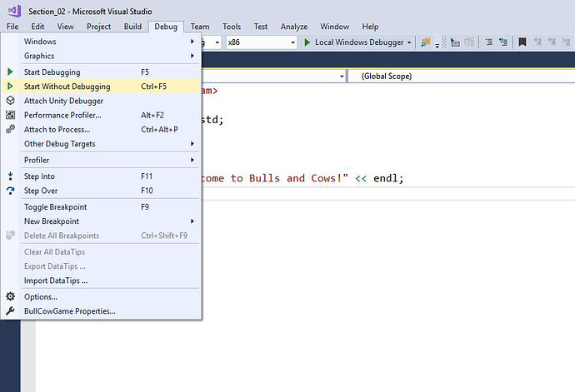Click the Start Without Debugging outline play icon
Image resolution: width=575 pixels, height=392 pixels.
click(x=10, y=86)
